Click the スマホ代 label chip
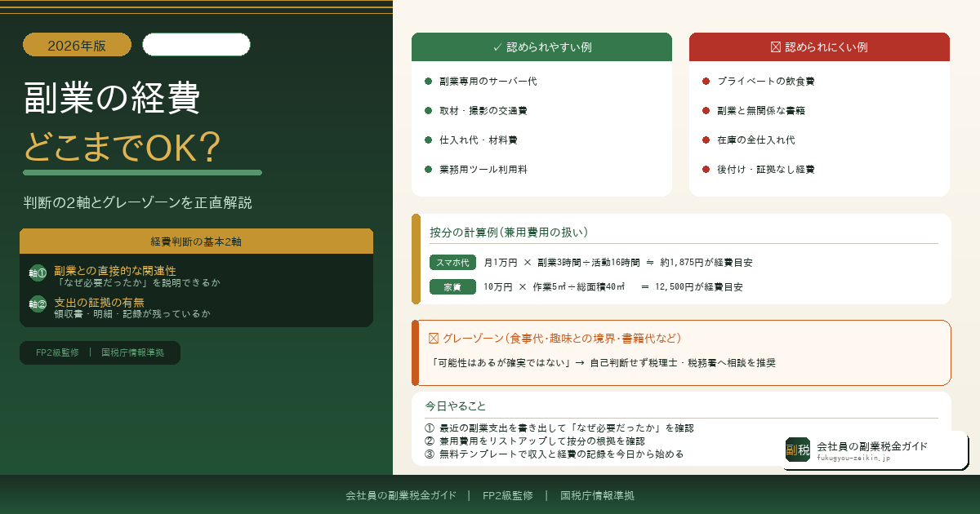This screenshot has height=514, width=980. 452,262
